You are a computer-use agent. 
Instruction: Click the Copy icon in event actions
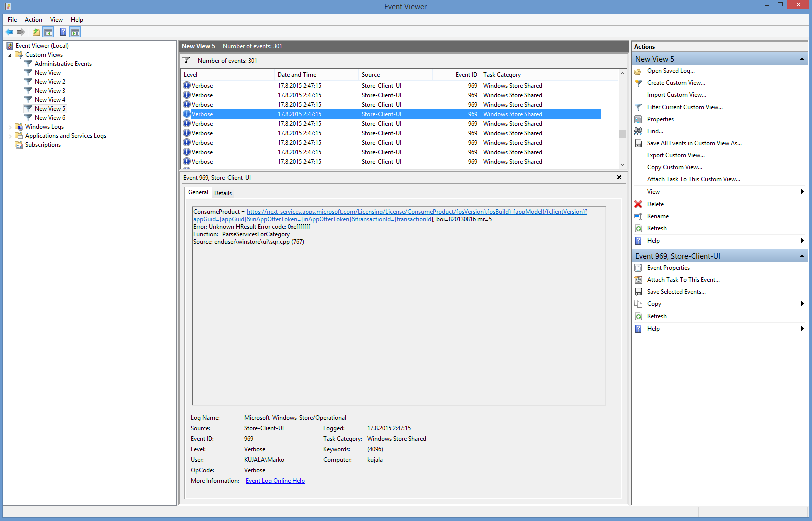click(638, 304)
